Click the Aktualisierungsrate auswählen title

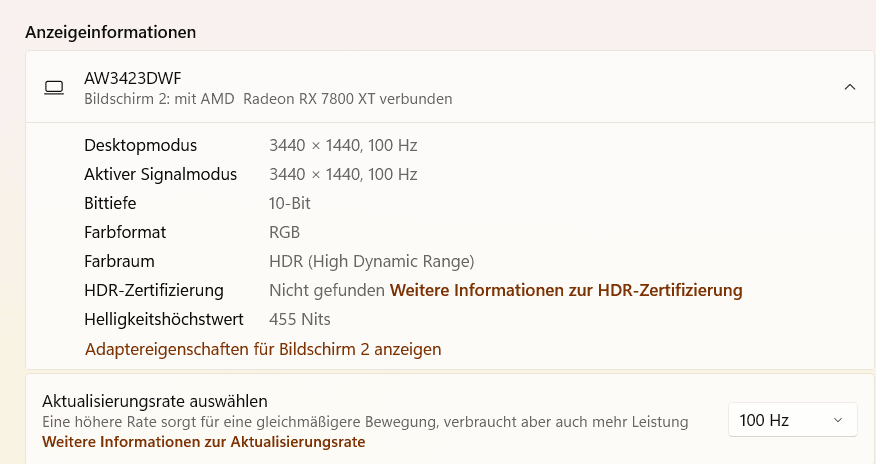click(155, 401)
